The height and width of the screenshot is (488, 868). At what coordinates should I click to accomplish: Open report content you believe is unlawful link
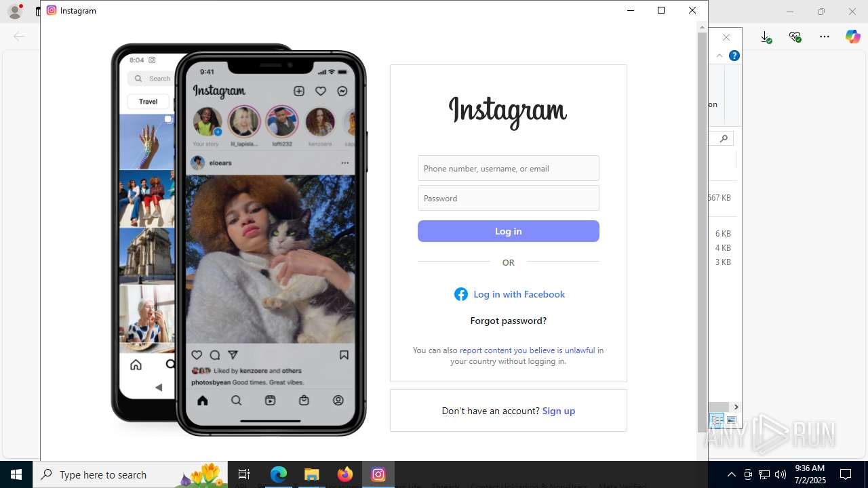click(x=527, y=350)
